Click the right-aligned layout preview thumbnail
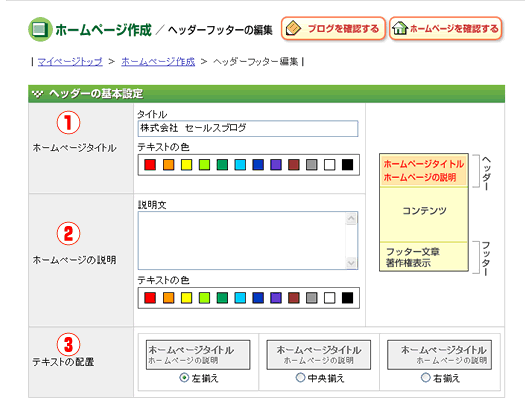Viewport: 525px width, 399px height. coord(439,355)
